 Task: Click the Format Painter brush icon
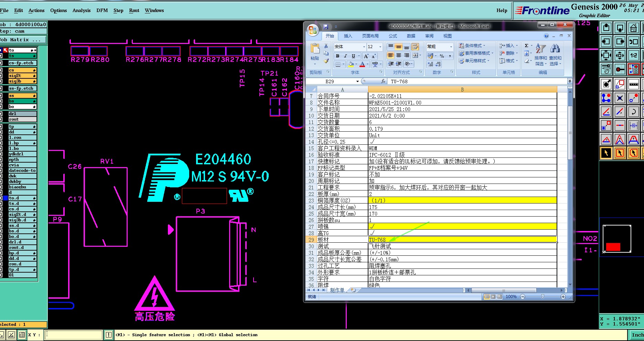coord(326,61)
